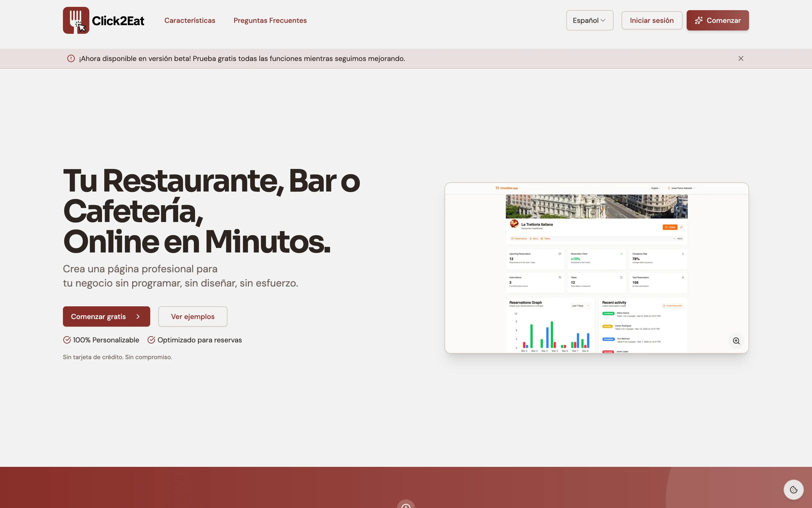
Task: Open Ver ejemplos
Action: 193,316
